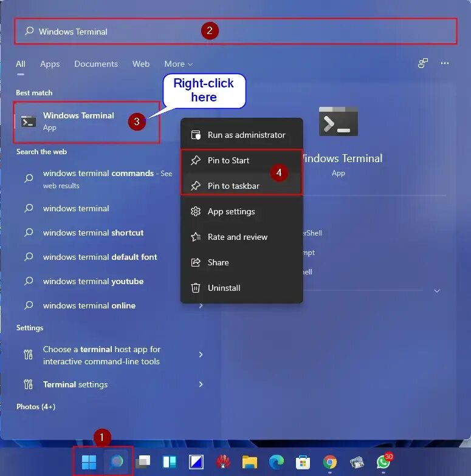Click the share icon in context menu
Viewport: 471px width, 476px height.
click(196, 262)
